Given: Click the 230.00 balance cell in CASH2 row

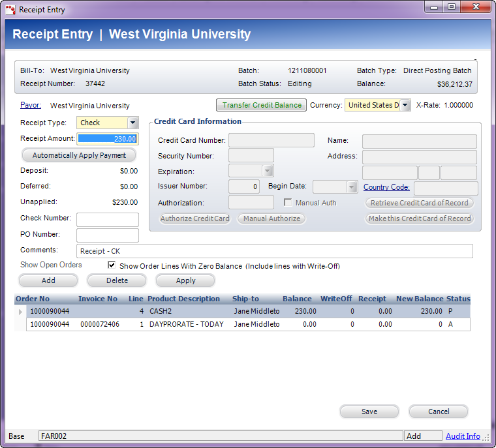Looking at the screenshot, I should (x=305, y=312).
